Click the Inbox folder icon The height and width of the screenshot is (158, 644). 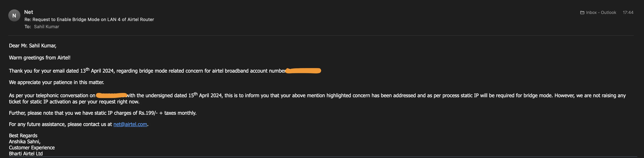[x=582, y=12]
